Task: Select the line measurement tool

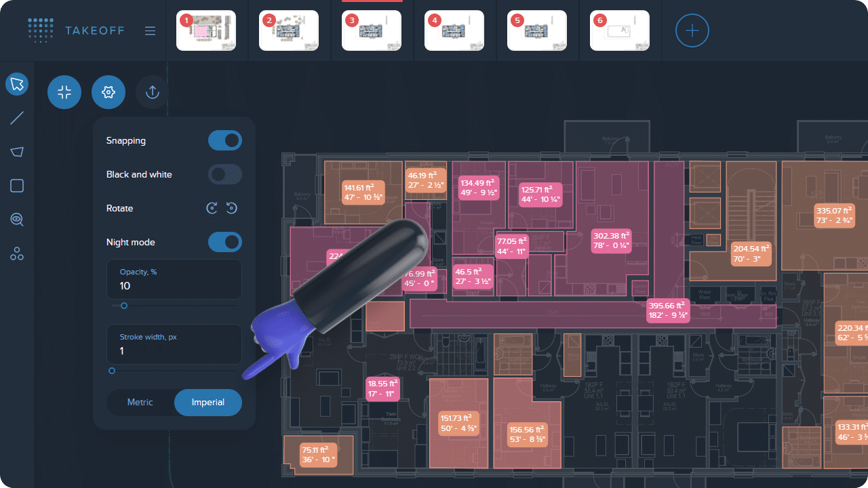Action: 17,119
